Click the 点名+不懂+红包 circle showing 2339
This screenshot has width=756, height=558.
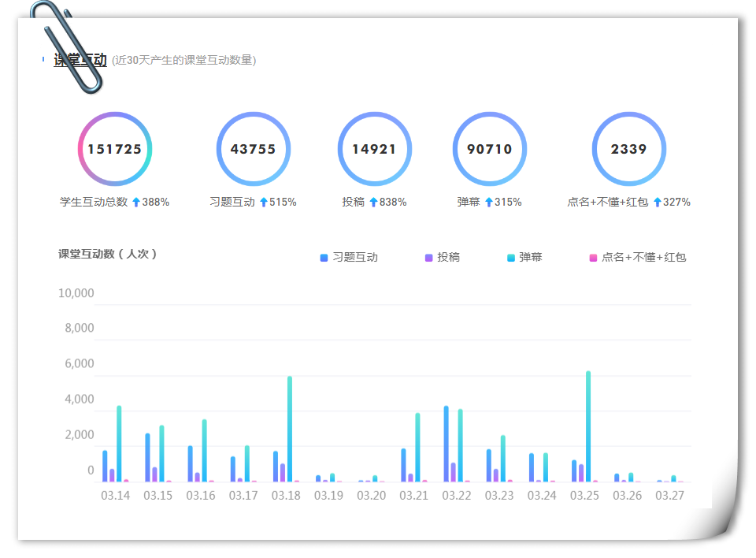click(628, 149)
